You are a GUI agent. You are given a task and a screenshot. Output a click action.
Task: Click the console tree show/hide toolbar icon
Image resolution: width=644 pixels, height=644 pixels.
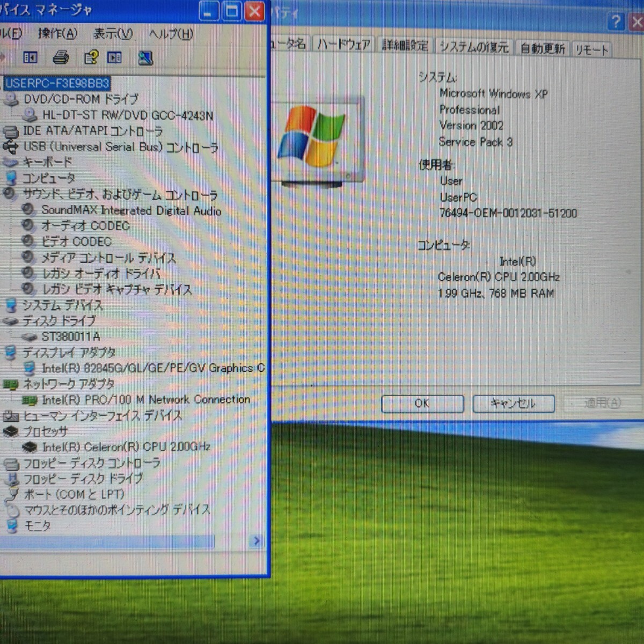[x=30, y=57]
